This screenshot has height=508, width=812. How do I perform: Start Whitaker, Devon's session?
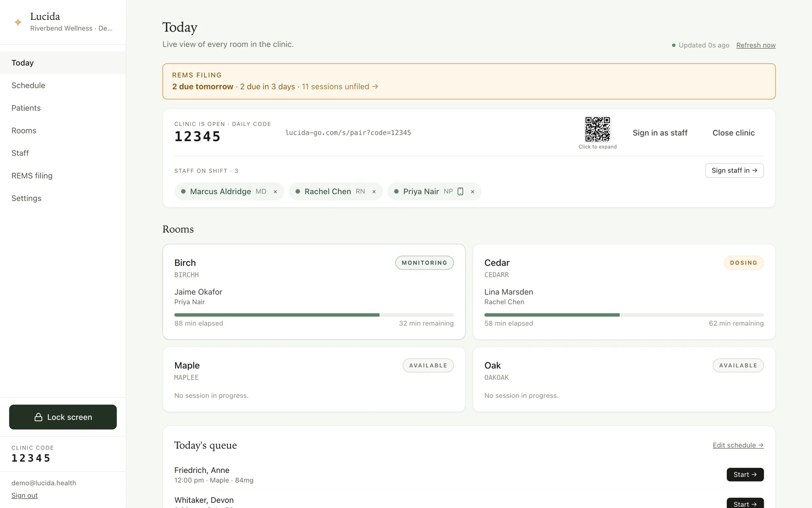point(745,503)
